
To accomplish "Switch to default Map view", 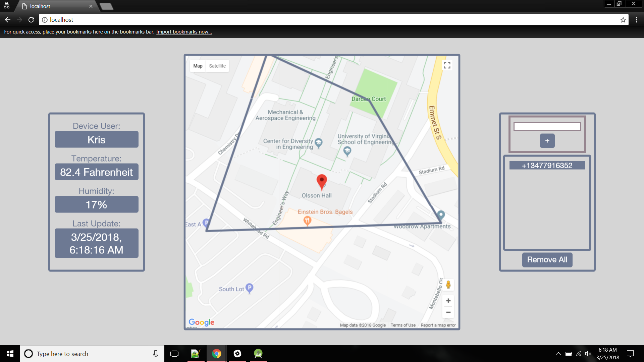I will tap(198, 66).
